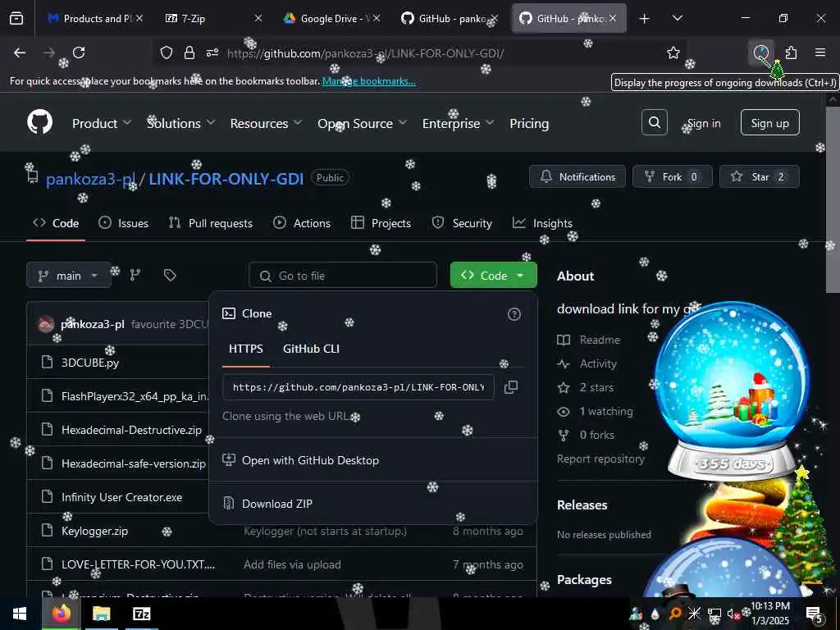The height and width of the screenshot is (630, 840).
Task: Open the GitHub search magnifier button
Action: (x=654, y=123)
